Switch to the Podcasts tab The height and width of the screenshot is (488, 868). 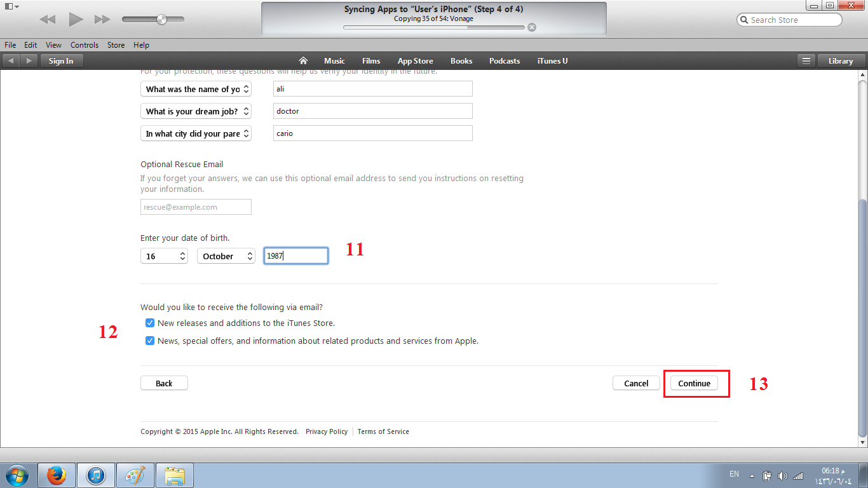coord(505,61)
